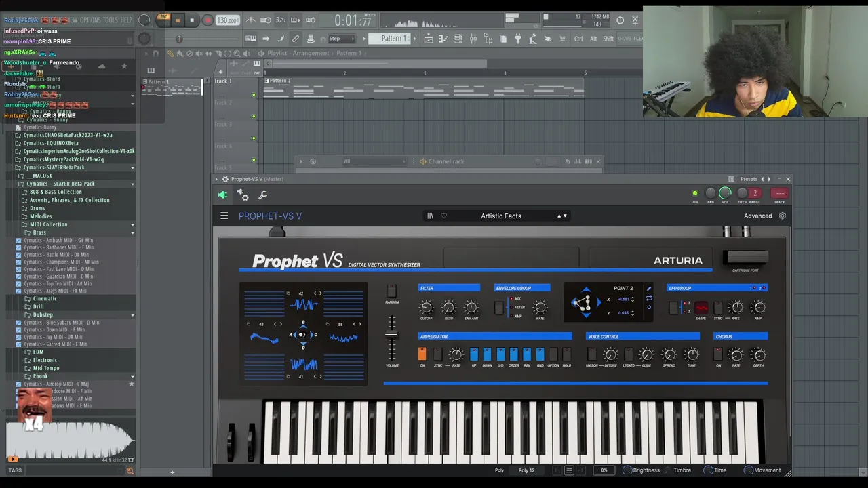Pause playback in the FL Studio transport
Image resolution: width=868 pixels, height=488 pixels.
tap(178, 20)
